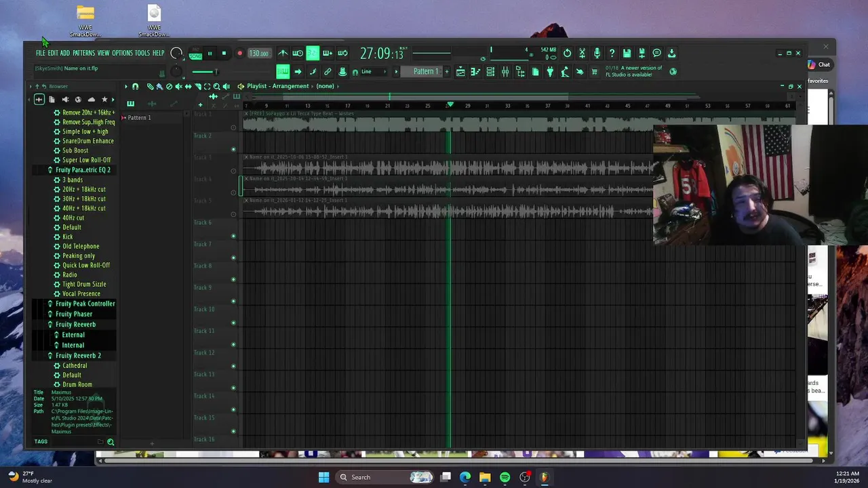Click the audio editor scissors icon
This screenshot has width=868, height=488.
click(583, 53)
